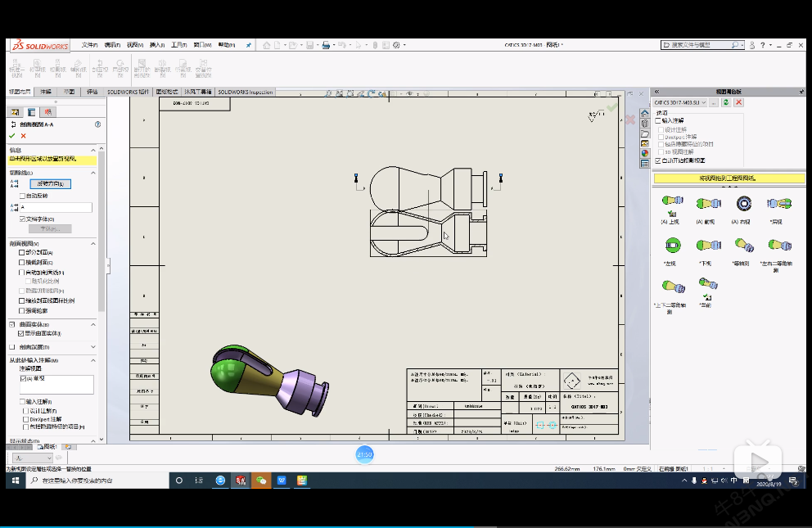Open Custom Properties tab in task pane

pyautogui.click(x=645, y=164)
